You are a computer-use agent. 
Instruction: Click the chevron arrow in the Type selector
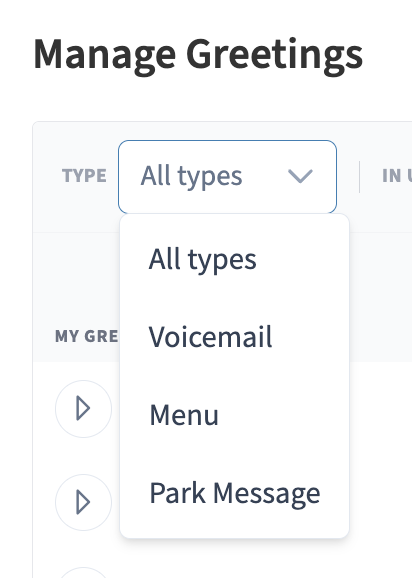click(x=300, y=176)
